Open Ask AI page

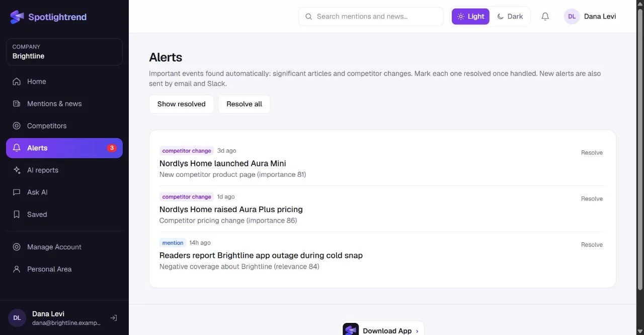click(64, 192)
